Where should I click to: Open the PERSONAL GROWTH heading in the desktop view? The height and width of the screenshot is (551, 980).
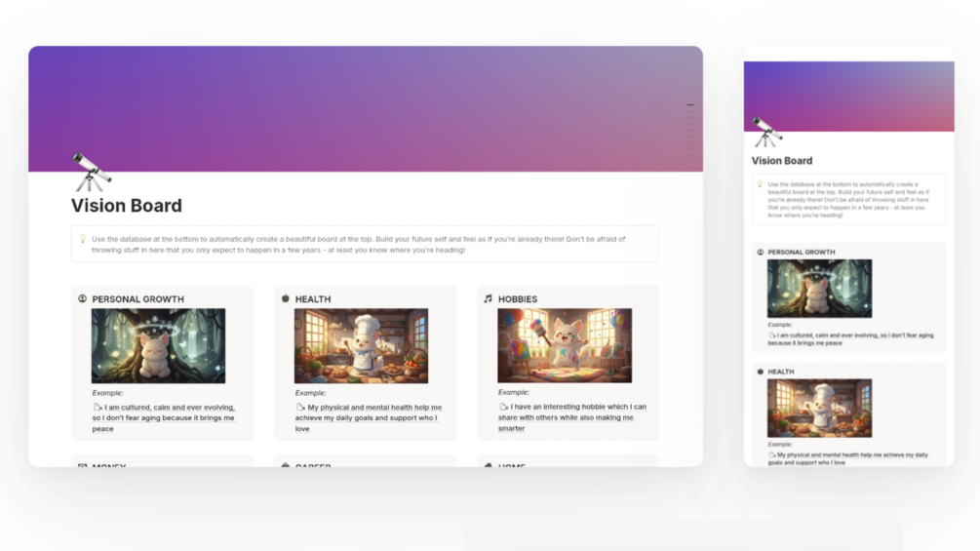[138, 299]
